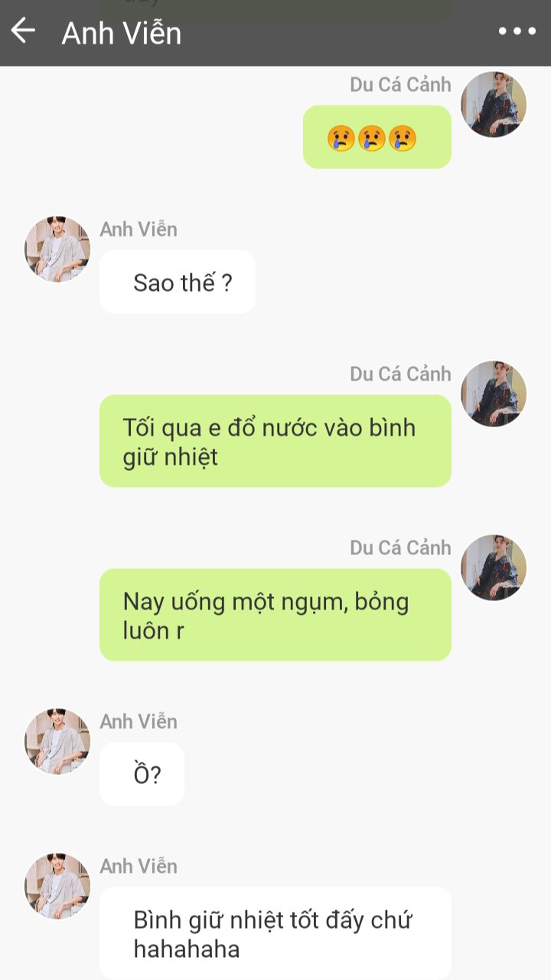The width and height of the screenshot is (551, 980).
Task: Select the 'Sao thế ?' message bubble
Action: (x=178, y=282)
